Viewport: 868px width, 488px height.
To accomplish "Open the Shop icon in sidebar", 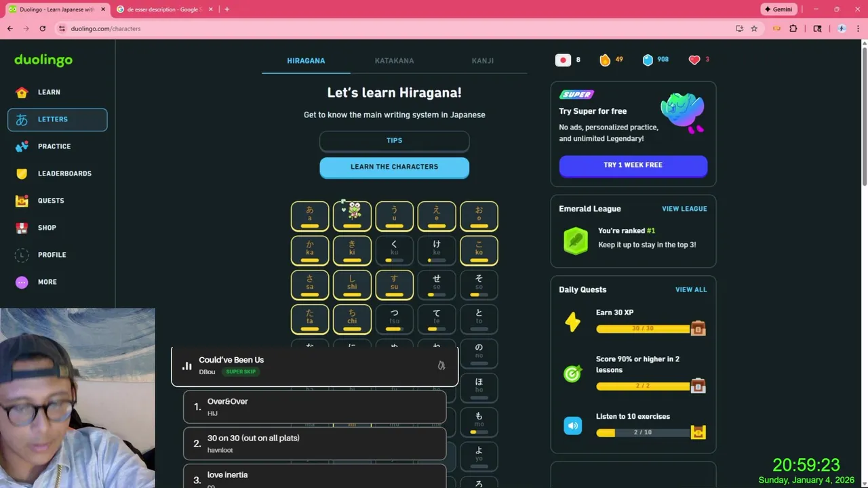I will (22, 228).
